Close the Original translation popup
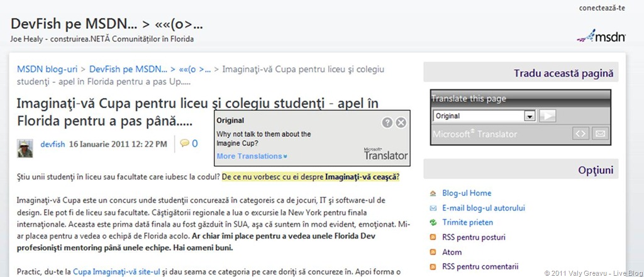 tap(401, 122)
